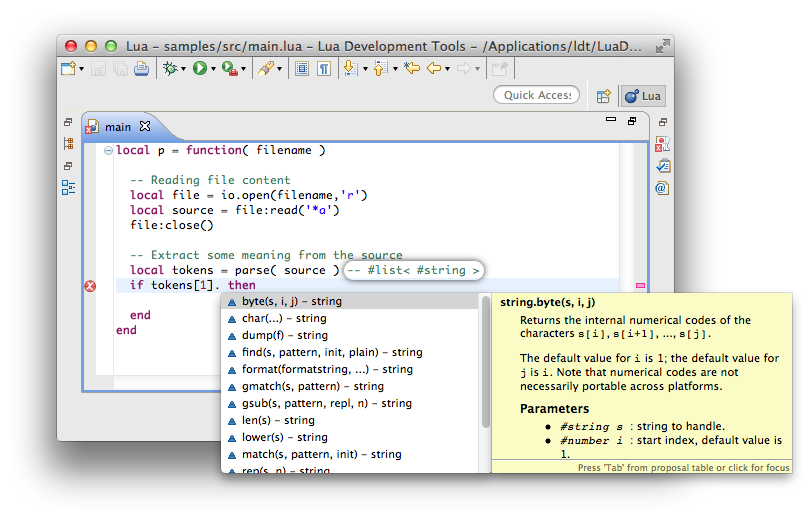The width and height of the screenshot is (806, 520).
Task: Enter fullscreen with the window expand icon
Action: tap(663, 46)
